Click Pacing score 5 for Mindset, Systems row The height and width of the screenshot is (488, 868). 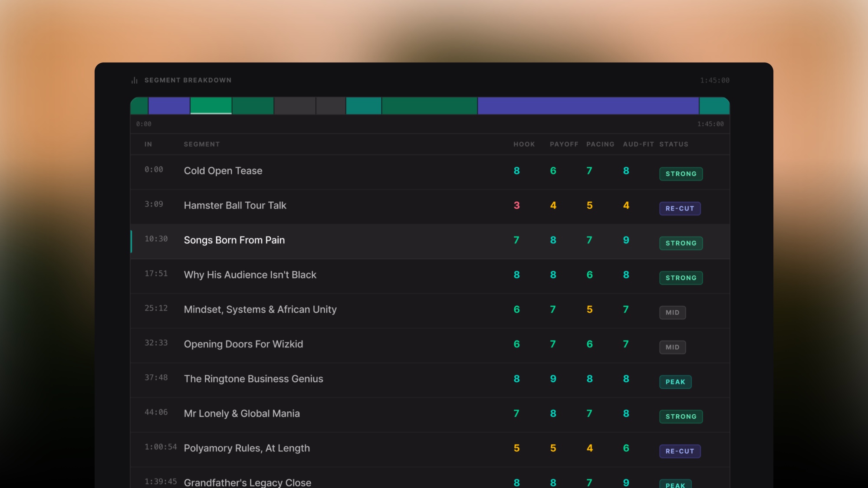[589, 309]
